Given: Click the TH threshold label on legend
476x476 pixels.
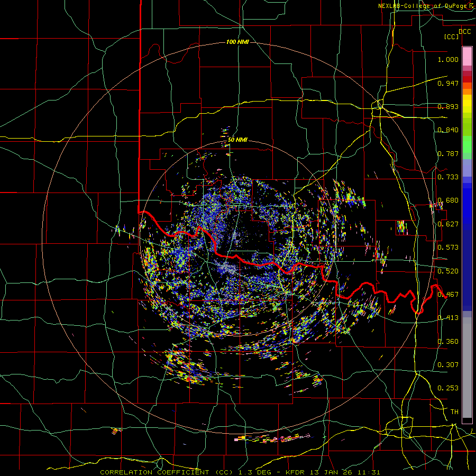Looking at the screenshot, I should pos(454,412).
